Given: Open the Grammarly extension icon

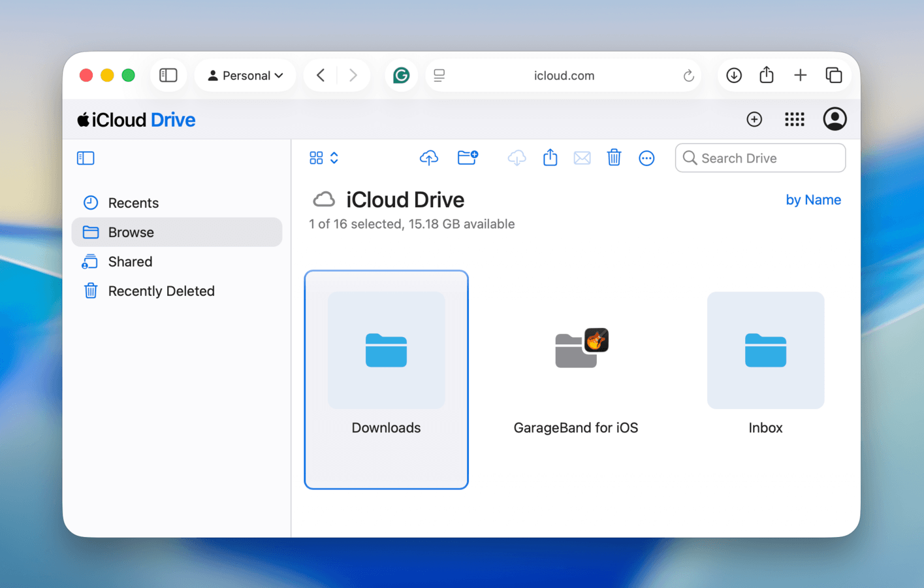Looking at the screenshot, I should pyautogui.click(x=401, y=75).
